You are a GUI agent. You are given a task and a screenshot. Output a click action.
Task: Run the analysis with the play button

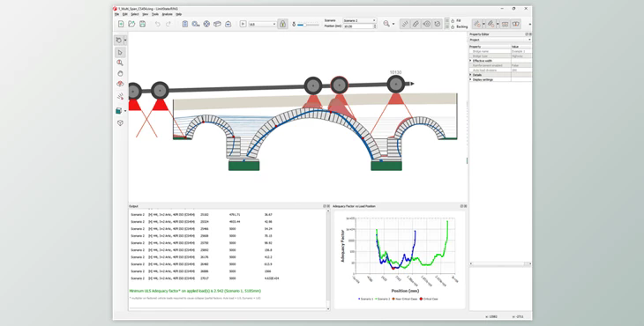[243, 24]
